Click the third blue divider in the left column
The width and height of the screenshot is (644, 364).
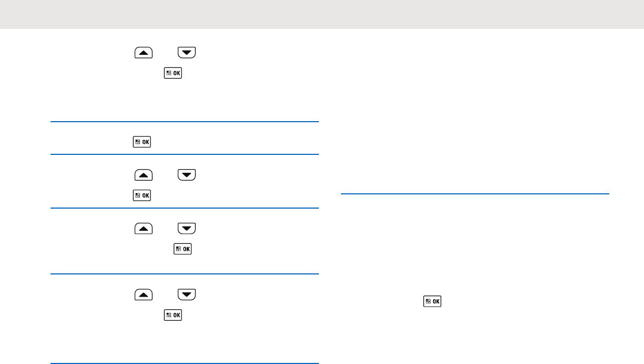click(185, 208)
